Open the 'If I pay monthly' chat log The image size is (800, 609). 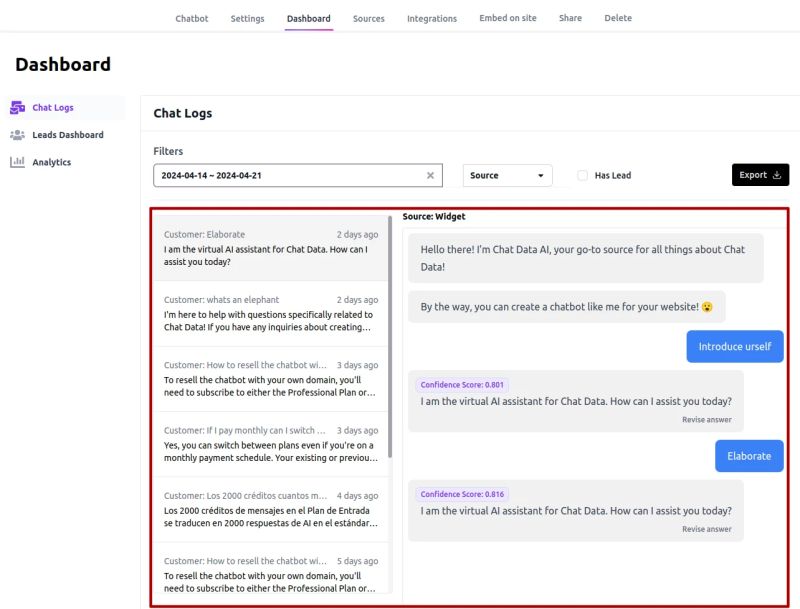click(x=271, y=444)
